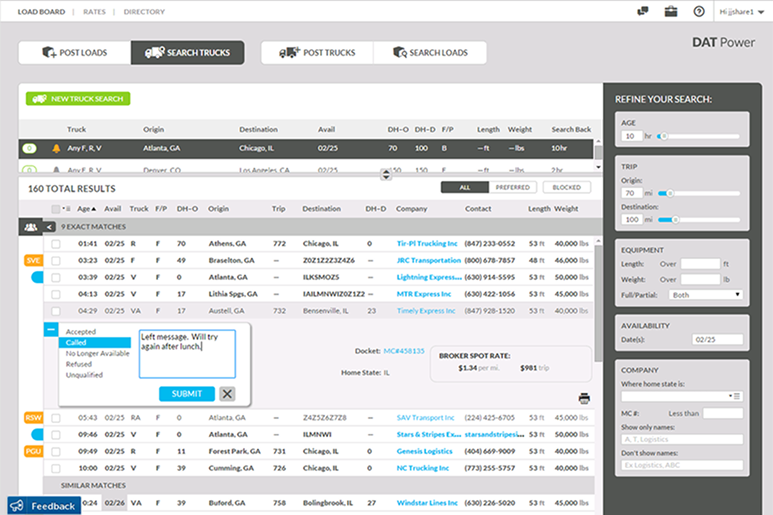Open the select-all checkbox dropdown arrow
773x515 pixels.
pos(66,209)
